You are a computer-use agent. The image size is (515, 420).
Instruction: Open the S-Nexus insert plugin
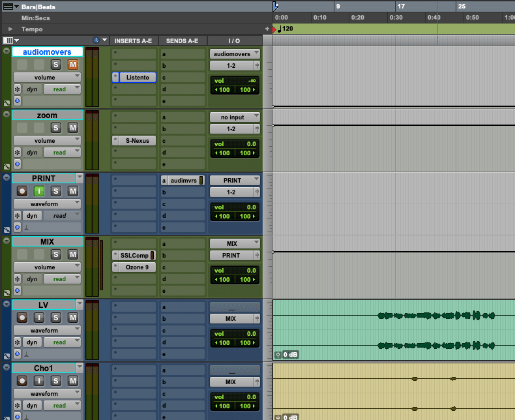coord(138,141)
